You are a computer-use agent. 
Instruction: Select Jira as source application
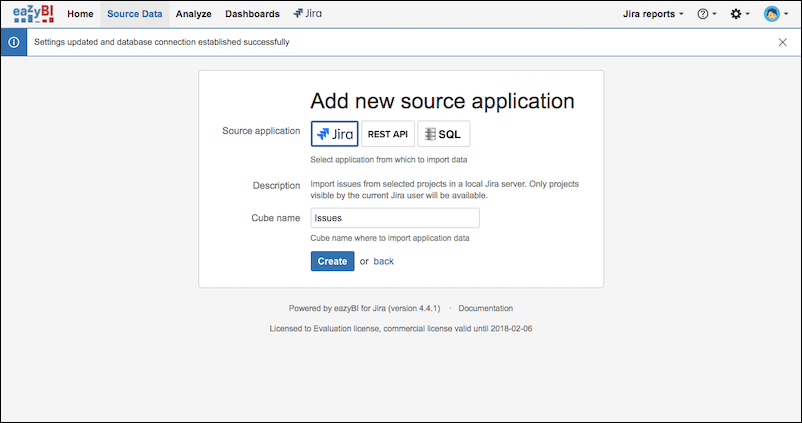coord(334,134)
